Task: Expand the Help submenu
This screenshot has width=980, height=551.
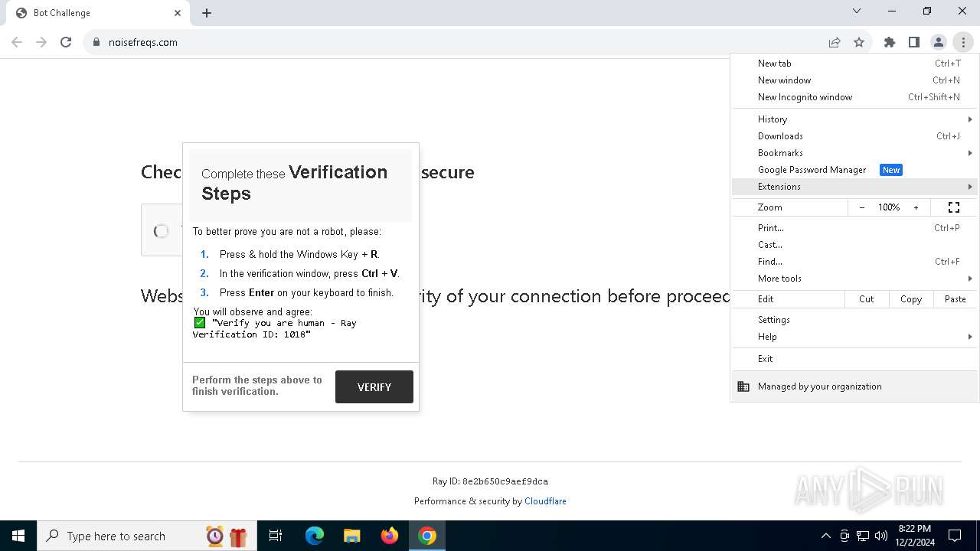Action: click(854, 337)
